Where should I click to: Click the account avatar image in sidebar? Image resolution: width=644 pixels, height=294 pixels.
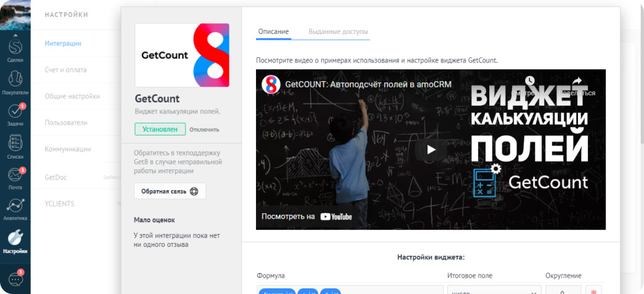click(x=15, y=14)
